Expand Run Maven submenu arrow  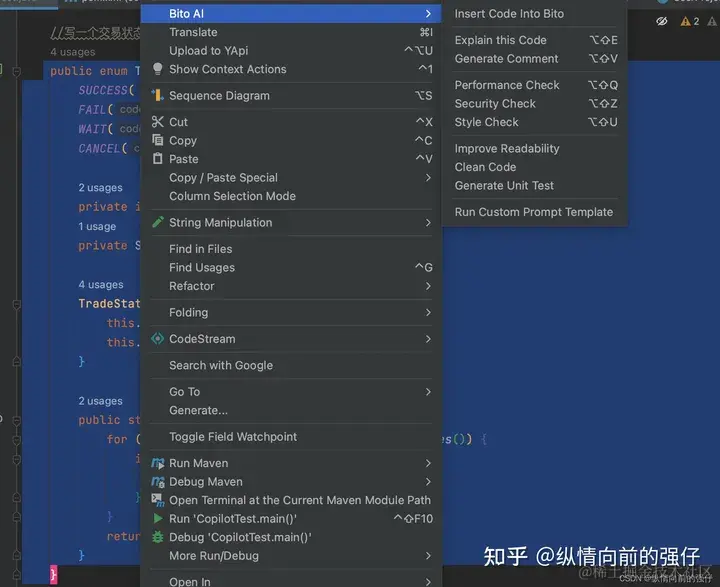click(x=428, y=463)
